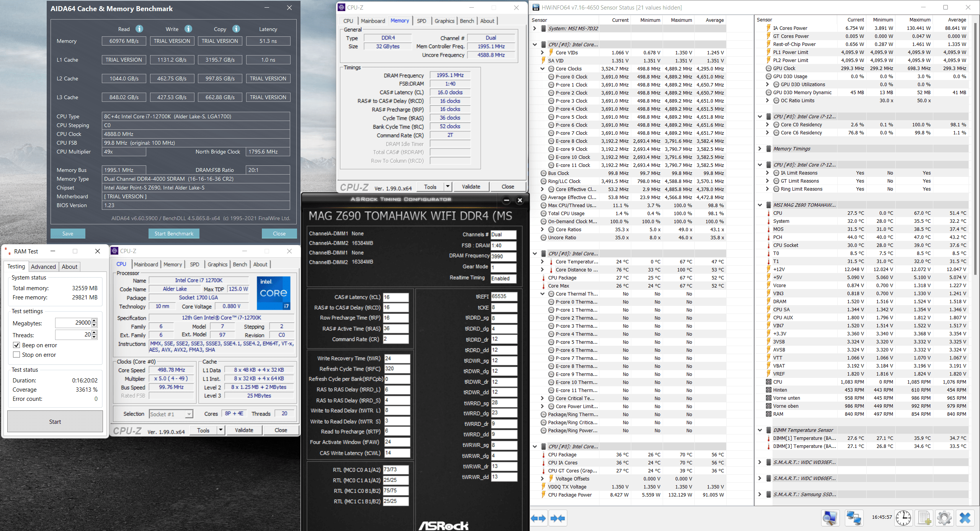Click Close button in lower CPU-Z window

click(281, 430)
